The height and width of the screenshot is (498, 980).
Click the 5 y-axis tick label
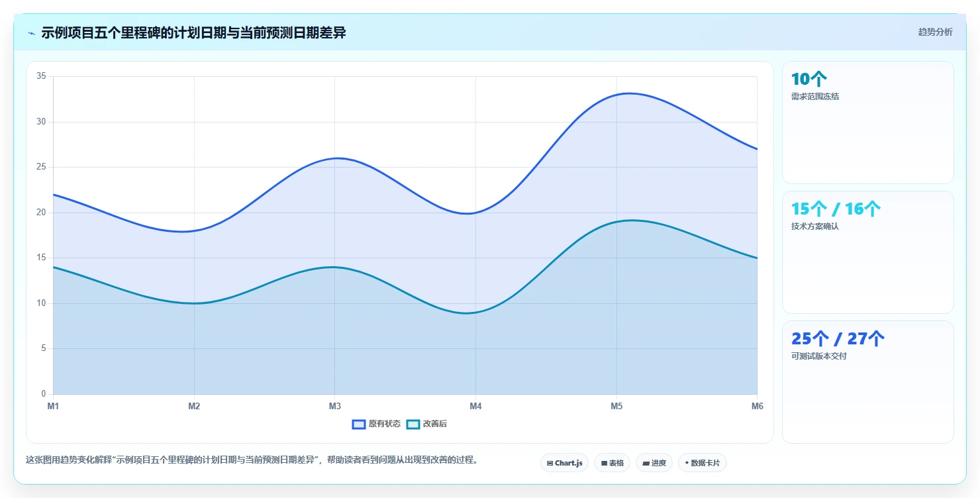43,348
